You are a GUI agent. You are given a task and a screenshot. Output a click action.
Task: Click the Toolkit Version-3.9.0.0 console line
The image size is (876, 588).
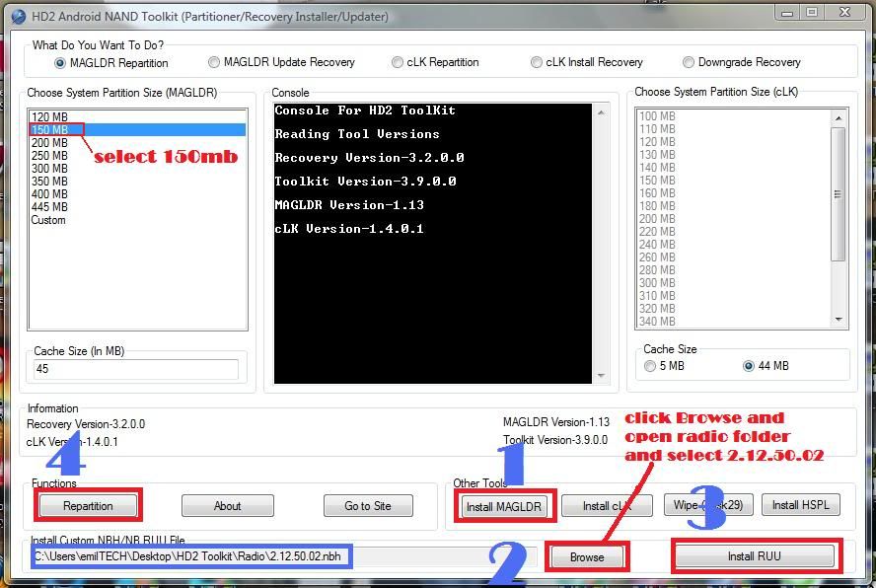tap(365, 182)
